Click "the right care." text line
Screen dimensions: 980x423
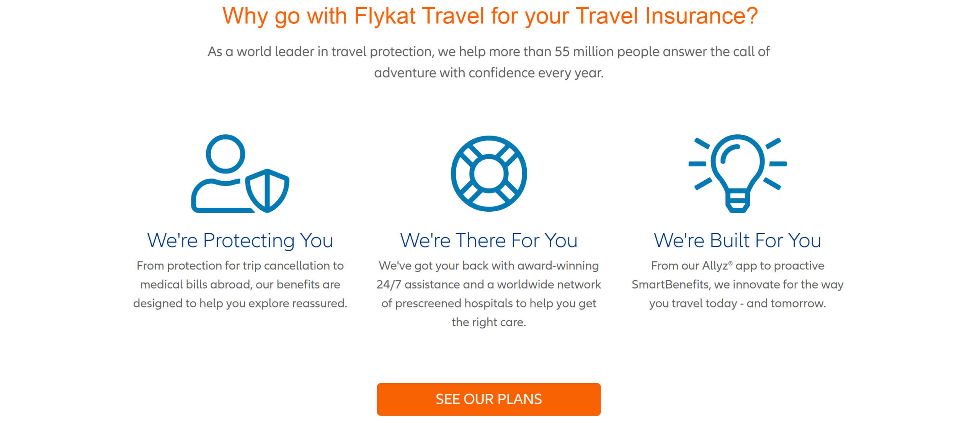tap(488, 322)
